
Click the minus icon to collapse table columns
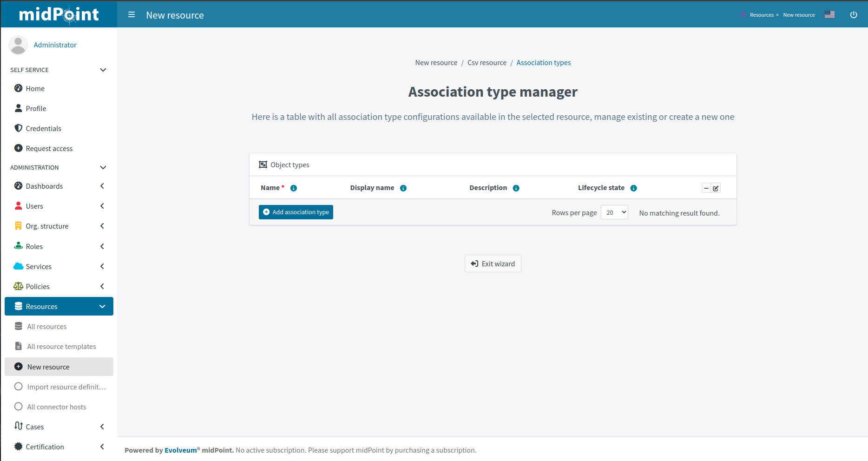706,188
